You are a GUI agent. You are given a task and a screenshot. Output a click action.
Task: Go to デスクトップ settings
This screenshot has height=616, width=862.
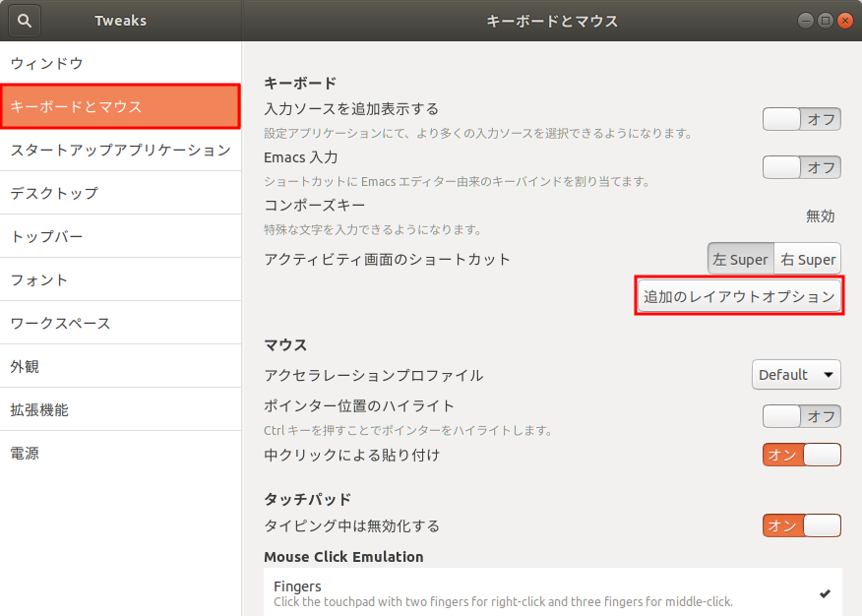point(120,194)
